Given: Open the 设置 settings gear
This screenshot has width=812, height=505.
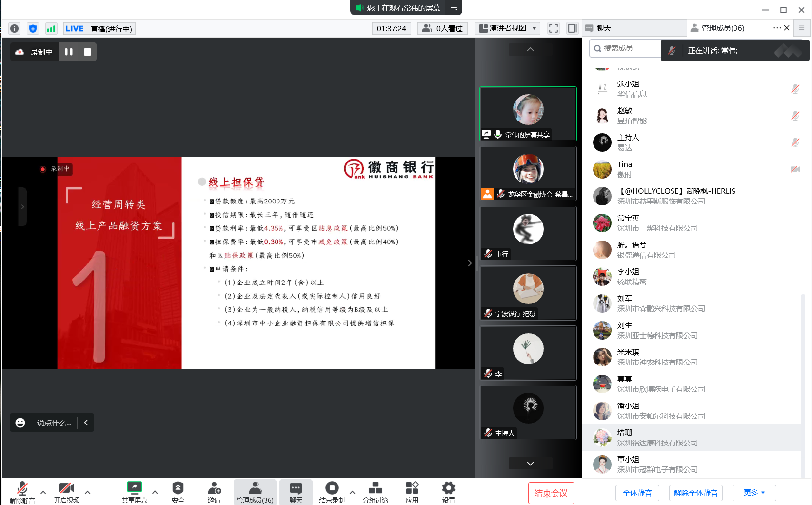Looking at the screenshot, I should [449, 492].
